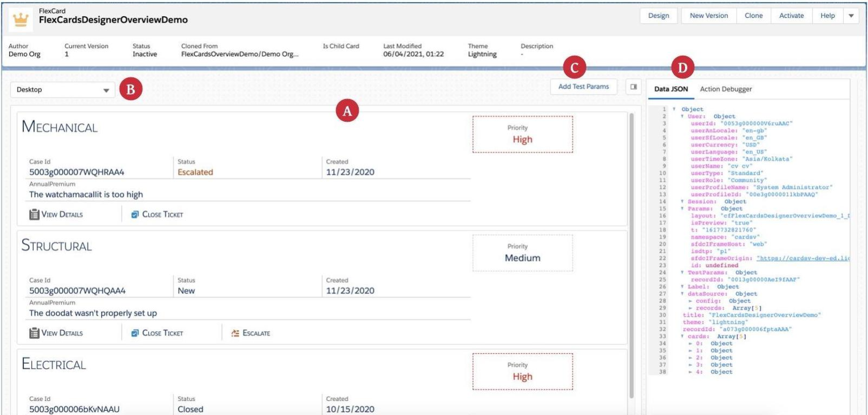Click the Clone button
This screenshot has height=415, width=868.
click(754, 15)
